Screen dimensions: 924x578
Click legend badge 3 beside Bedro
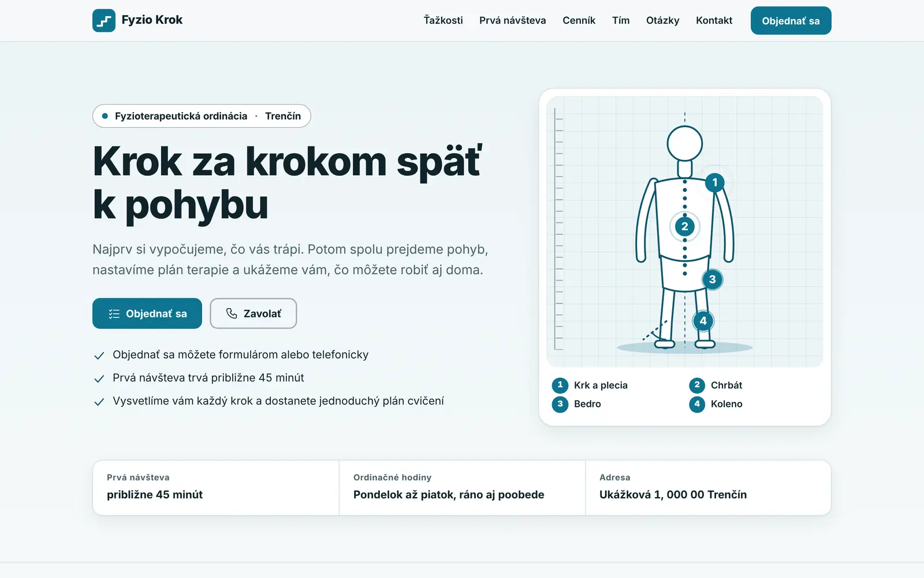(x=560, y=404)
